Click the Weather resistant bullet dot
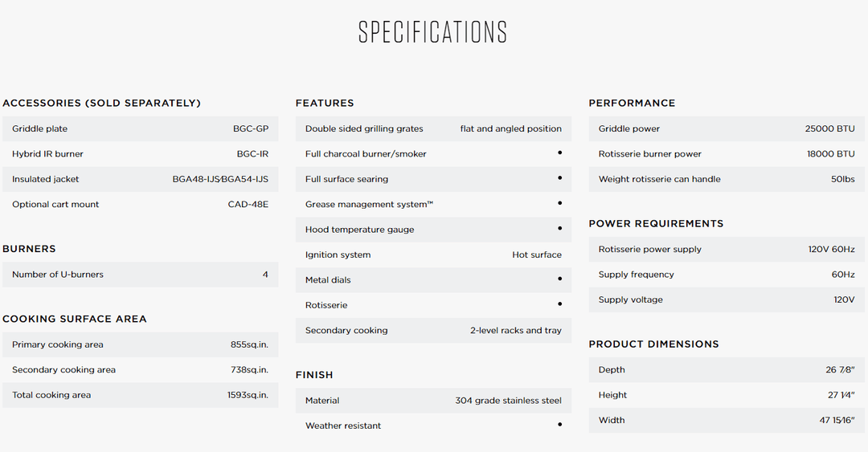This screenshot has width=868, height=452. (559, 425)
